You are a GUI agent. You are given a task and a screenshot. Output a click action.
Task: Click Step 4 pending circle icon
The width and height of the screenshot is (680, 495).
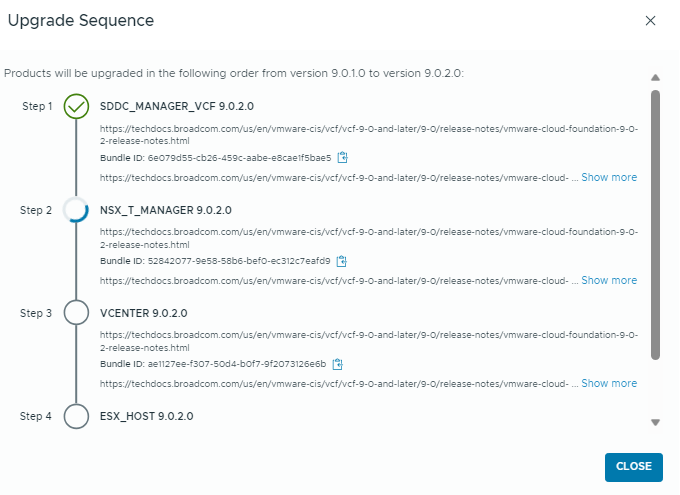coord(76,416)
